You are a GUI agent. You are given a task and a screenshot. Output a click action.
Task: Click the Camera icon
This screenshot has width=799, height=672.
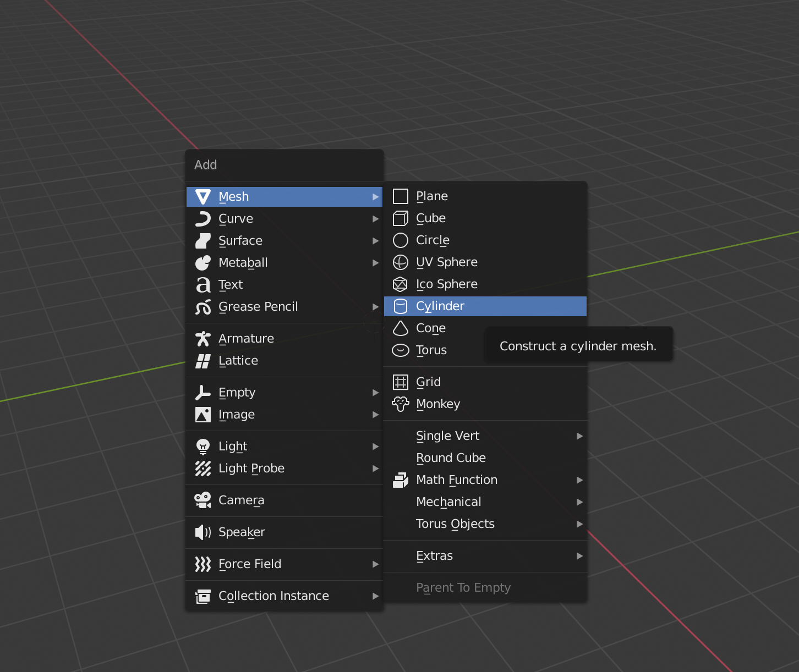(x=203, y=500)
